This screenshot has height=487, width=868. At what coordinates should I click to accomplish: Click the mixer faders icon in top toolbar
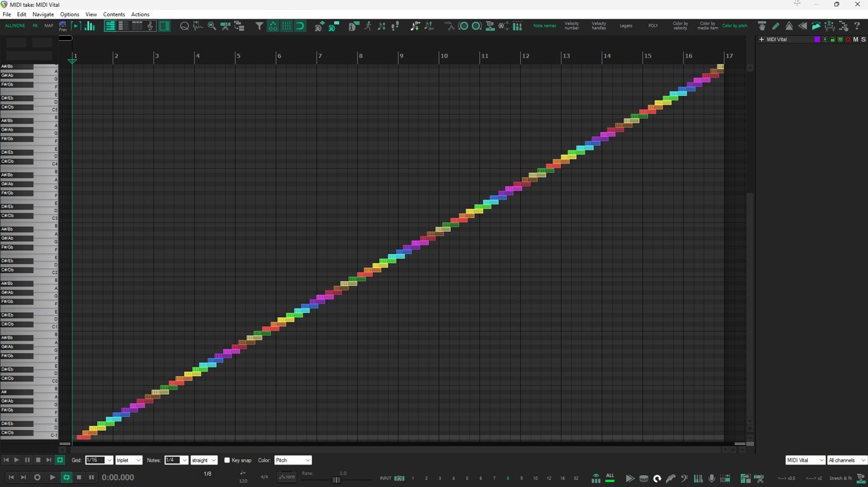click(517, 26)
